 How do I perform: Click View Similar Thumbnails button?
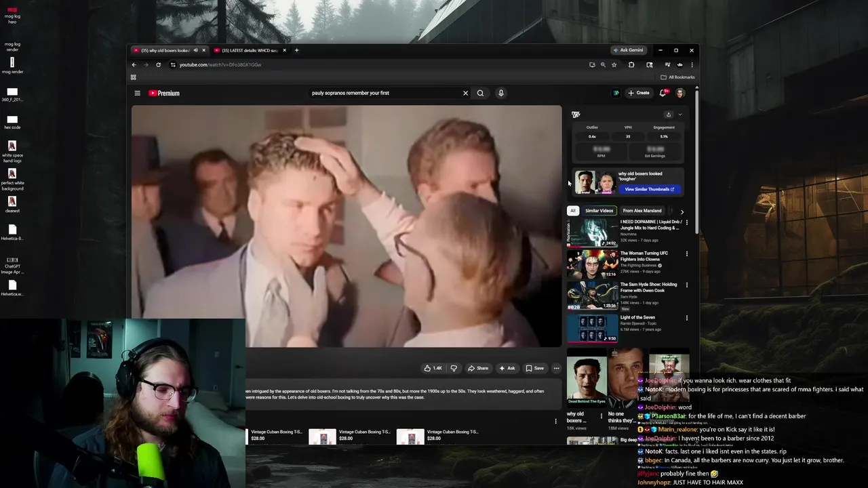coord(649,189)
